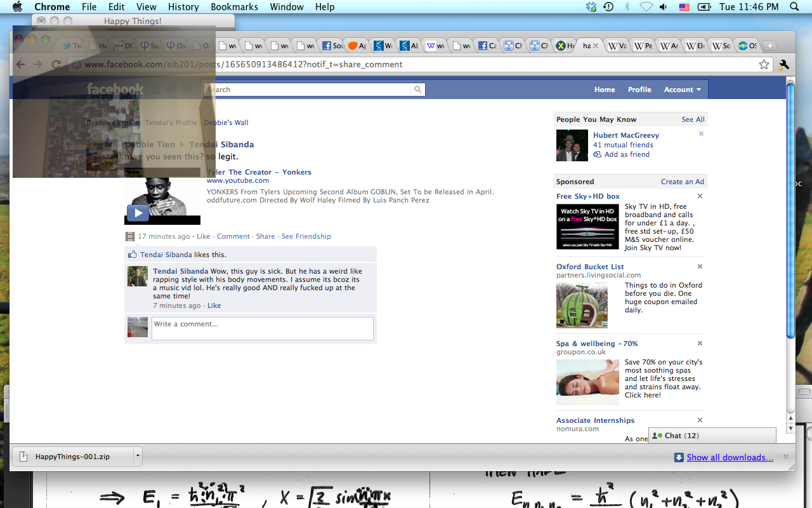
Task: Click the thumbs-up like icon under post
Action: 133,255
